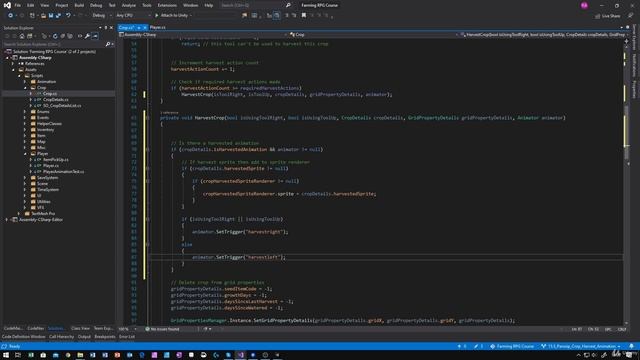
Task: Collapse the Assets folder
Action: click(13, 70)
